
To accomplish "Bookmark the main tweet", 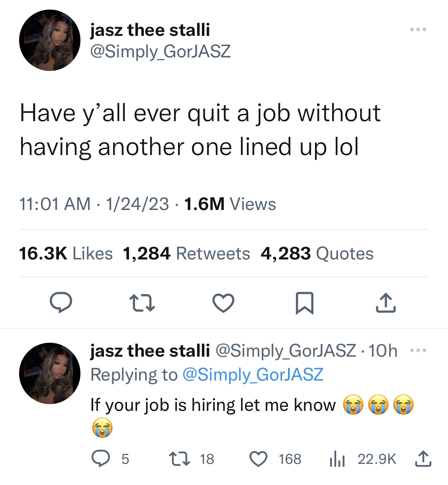I will (x=305, y=303).
